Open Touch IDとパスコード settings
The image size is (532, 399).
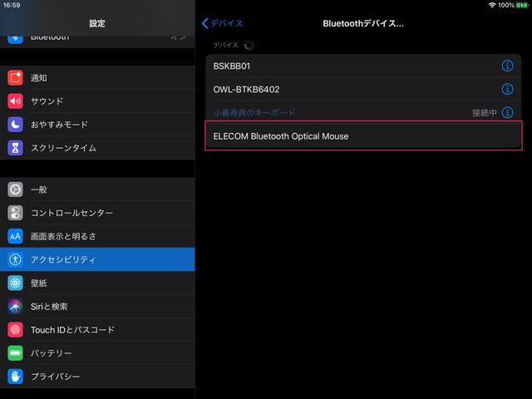[x=97, y=330]
